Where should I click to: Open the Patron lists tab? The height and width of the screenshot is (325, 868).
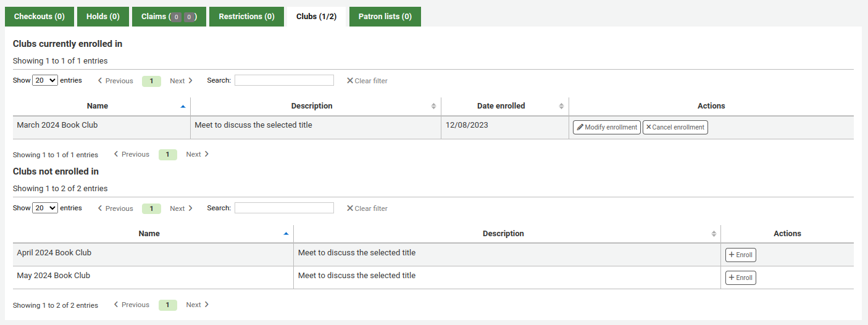[x=385, y=17]
